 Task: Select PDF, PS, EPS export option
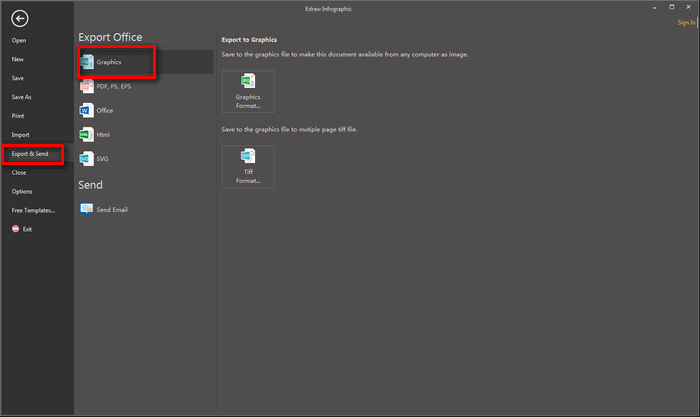146,86
